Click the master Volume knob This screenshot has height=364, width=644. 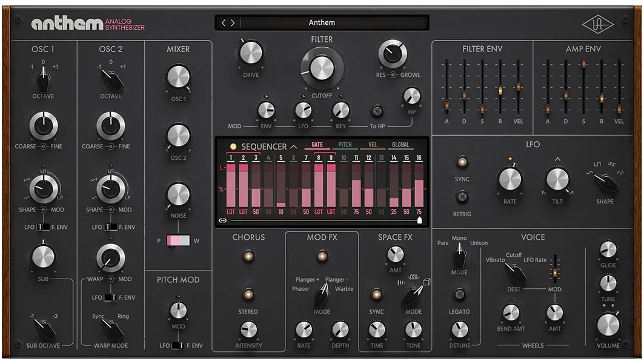[x=608, y=325]
